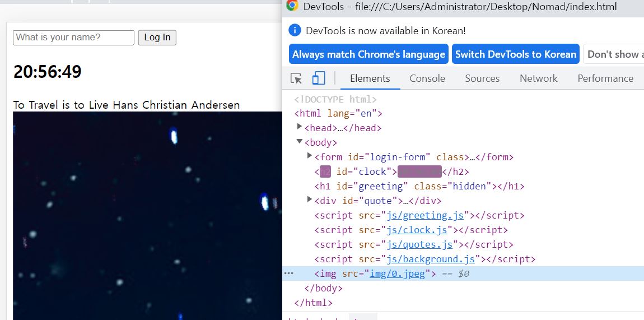Collapse the body element node
644x320 pixels.
click(x=300, y=142)
